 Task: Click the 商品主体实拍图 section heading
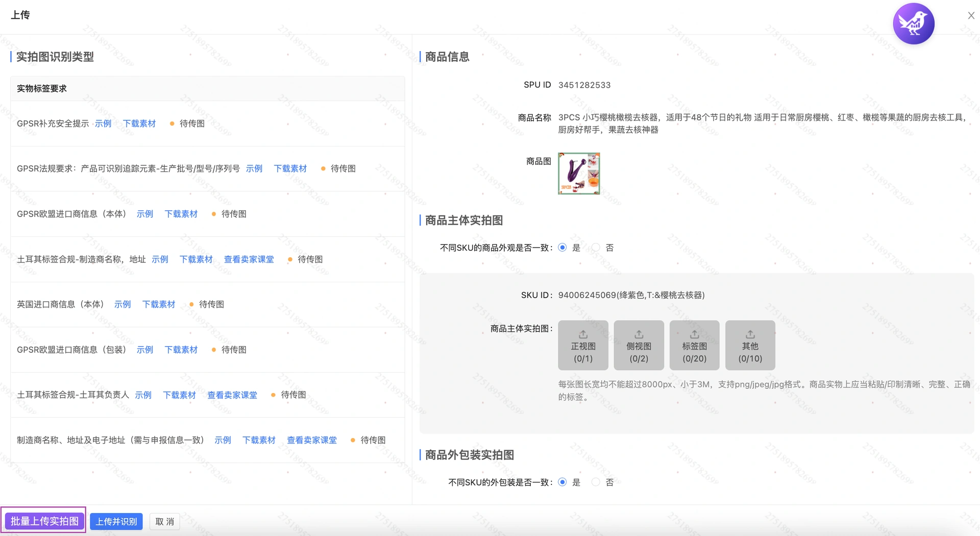[464, 221]
